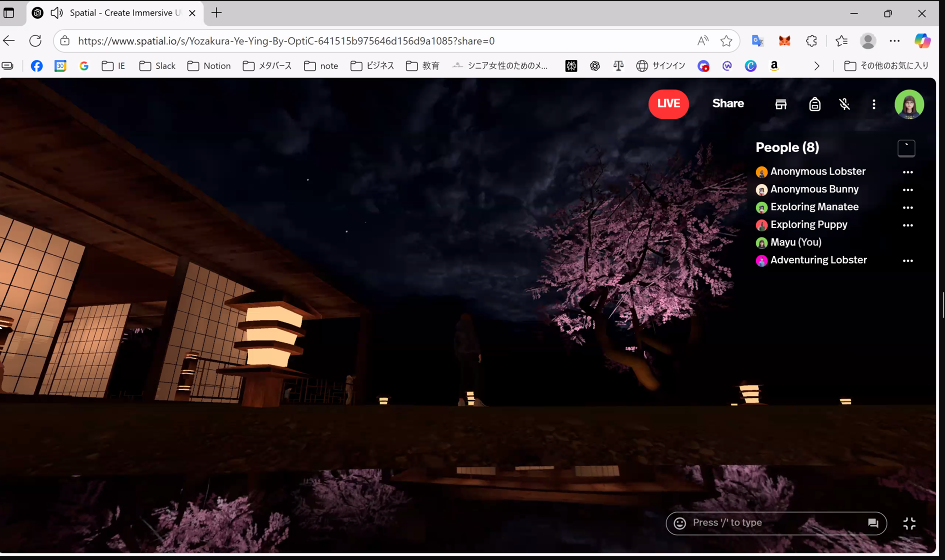Image resolution: width=945 pixels, height=560 pixels.
Task: Click the red LIVE button
Action: coord(668,104)
